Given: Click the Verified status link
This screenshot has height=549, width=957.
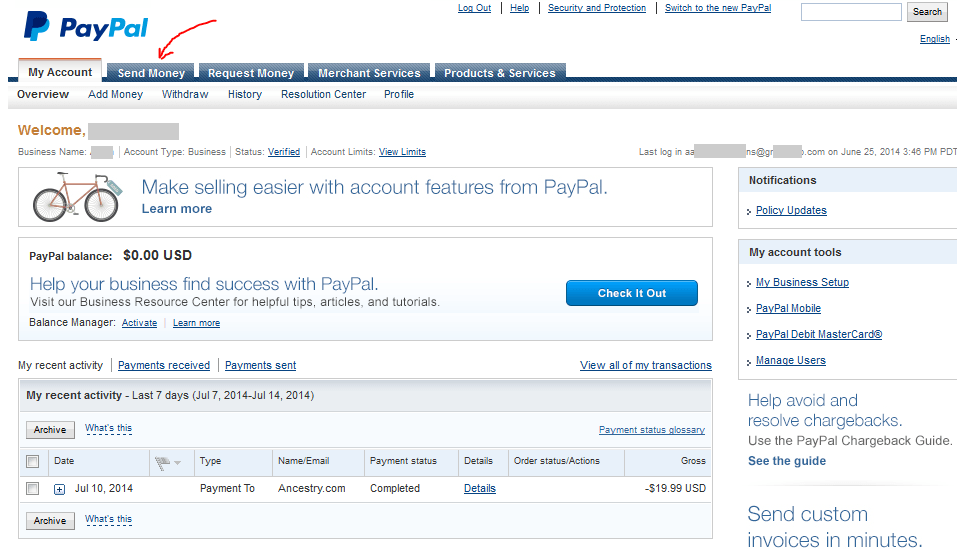Looking at the screenshot, I should coord(284,152).
